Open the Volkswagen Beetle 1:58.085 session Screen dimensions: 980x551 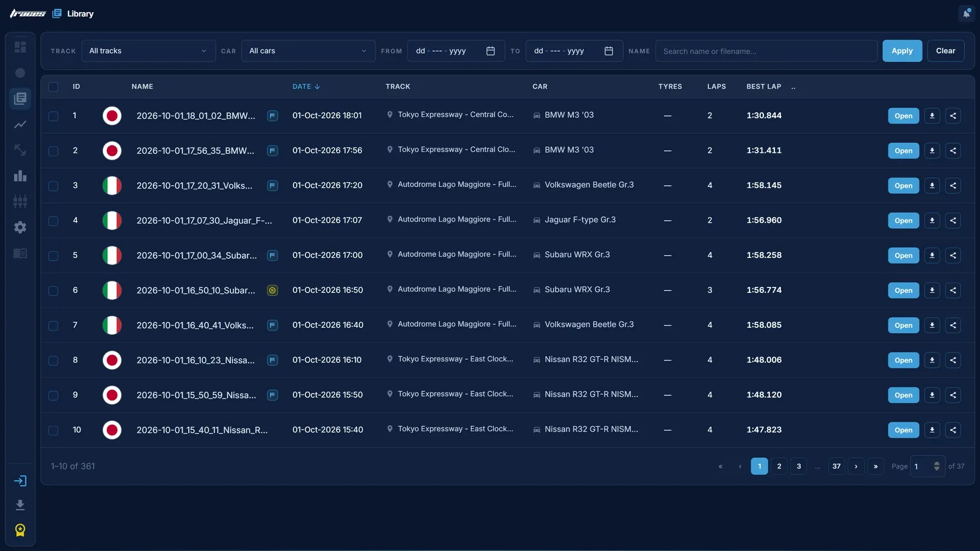[x=903, y=326]
